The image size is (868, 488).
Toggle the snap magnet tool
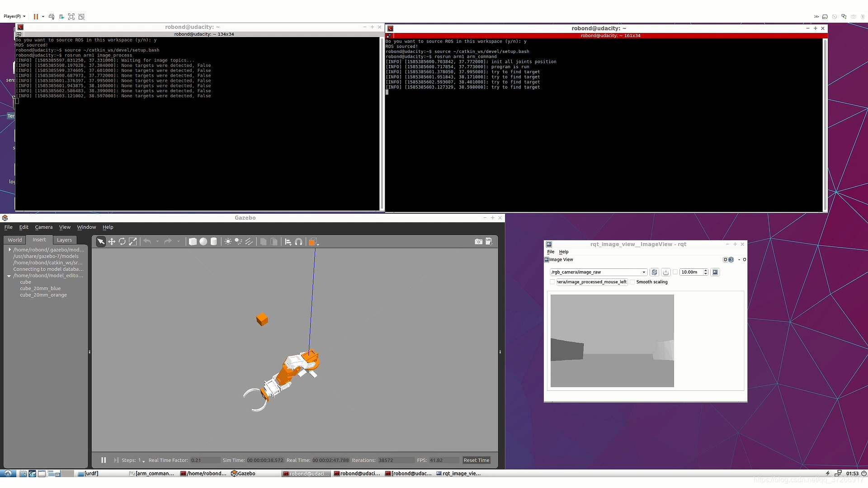point(298,242)
